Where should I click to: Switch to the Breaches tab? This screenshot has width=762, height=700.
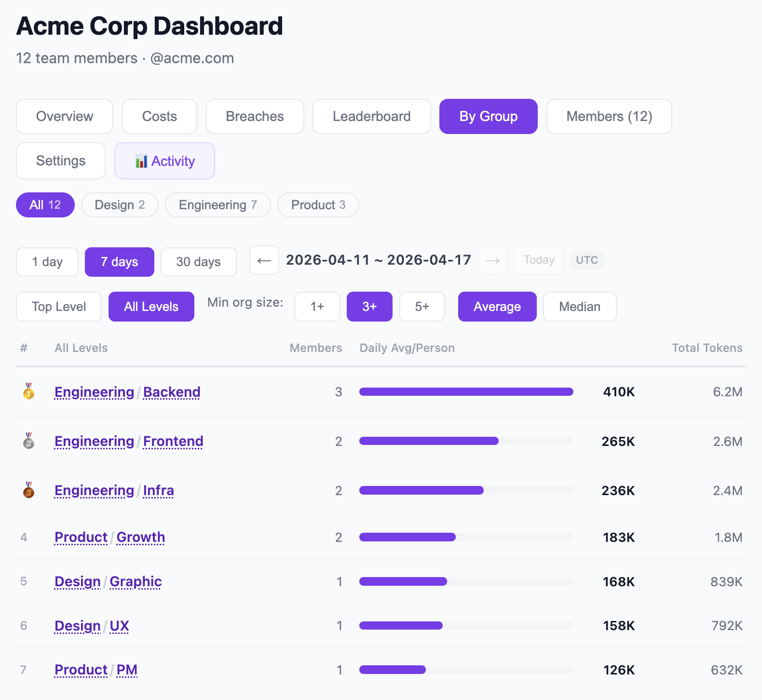pos(255,116)
